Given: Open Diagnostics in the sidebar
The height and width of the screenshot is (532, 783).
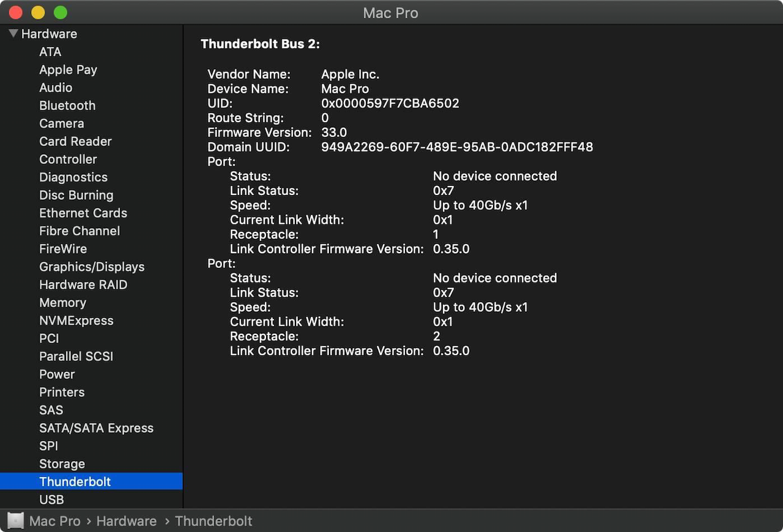Looking at the screenshot, I should coord(73,177).
